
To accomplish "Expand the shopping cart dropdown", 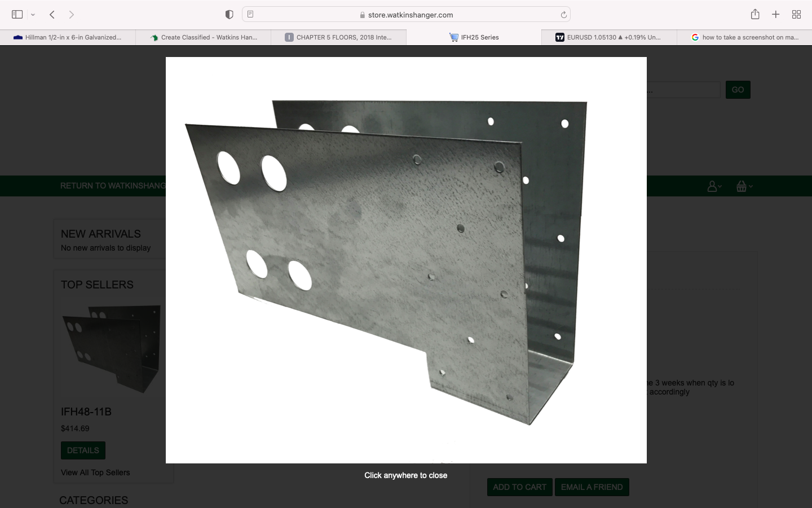I will (744, 186).
